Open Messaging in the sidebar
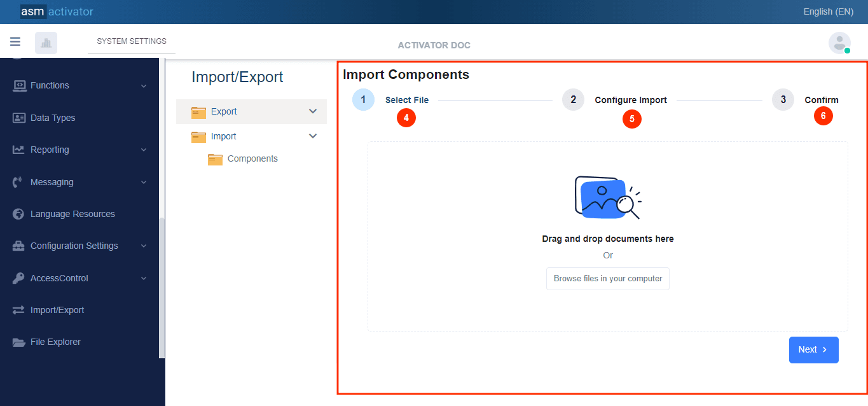Image resolution: width=868 pixels, height=406 pixels. [x=52, y=182]
